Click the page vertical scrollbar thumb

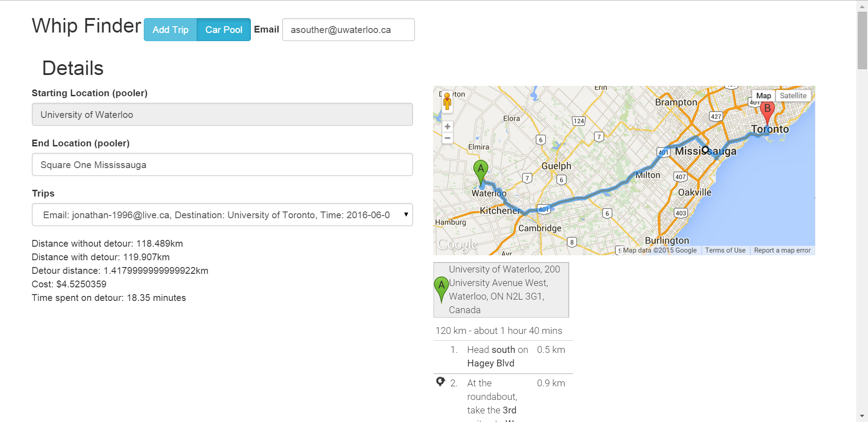862,41
